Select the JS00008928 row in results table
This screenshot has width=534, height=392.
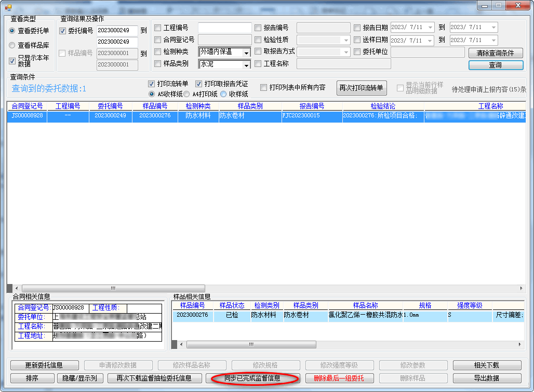(x=27, y=116)
